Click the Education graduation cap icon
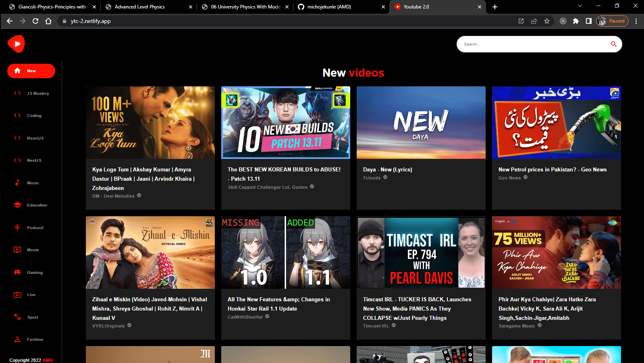The width and height of the screenshot is (644, 363). click(17, 205)
